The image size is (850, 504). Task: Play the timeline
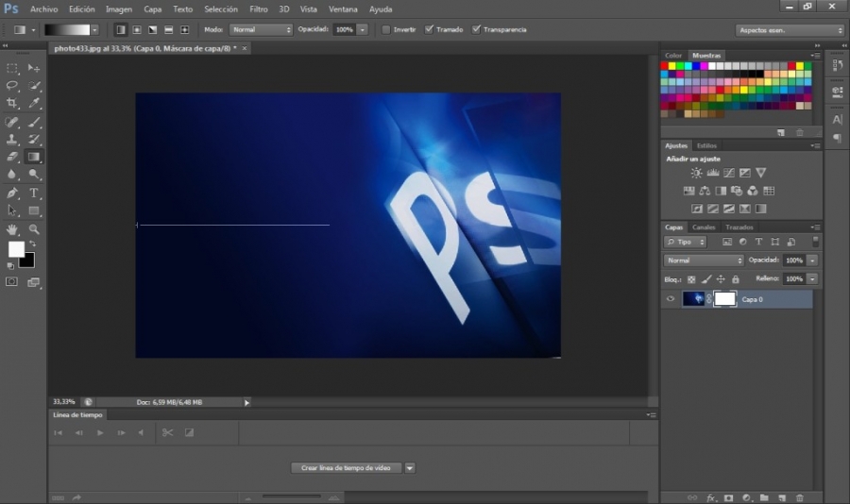[x=100, y=432]
